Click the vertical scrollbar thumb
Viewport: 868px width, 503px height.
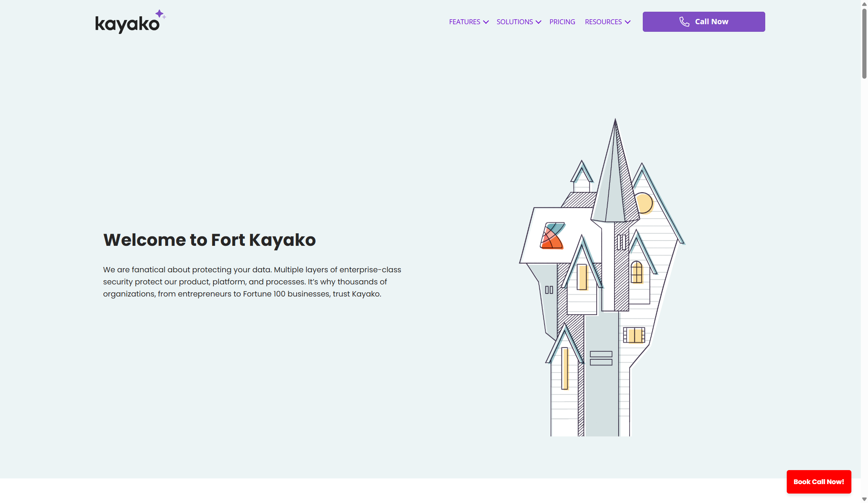click(x=864, y=43)
